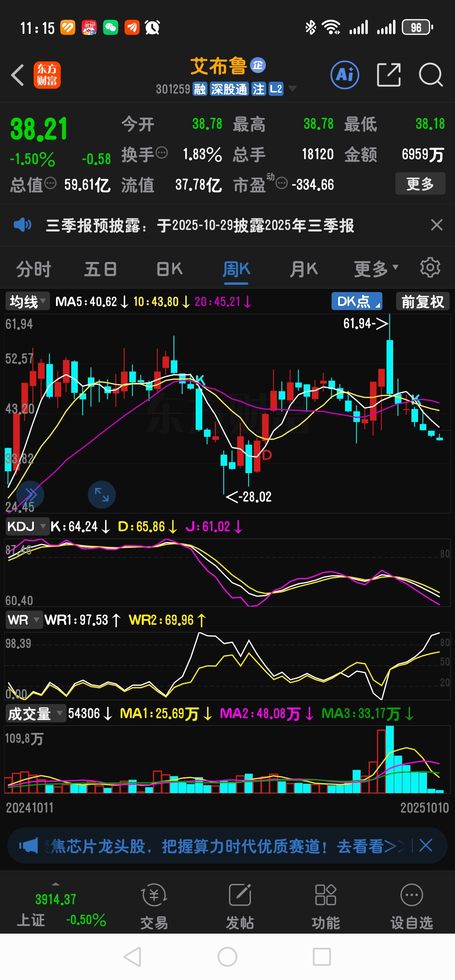The height and width of the screenshot is (980, 455).
Task: Dismiss the 三季报预披露 notice
Action: pos(437,225)
